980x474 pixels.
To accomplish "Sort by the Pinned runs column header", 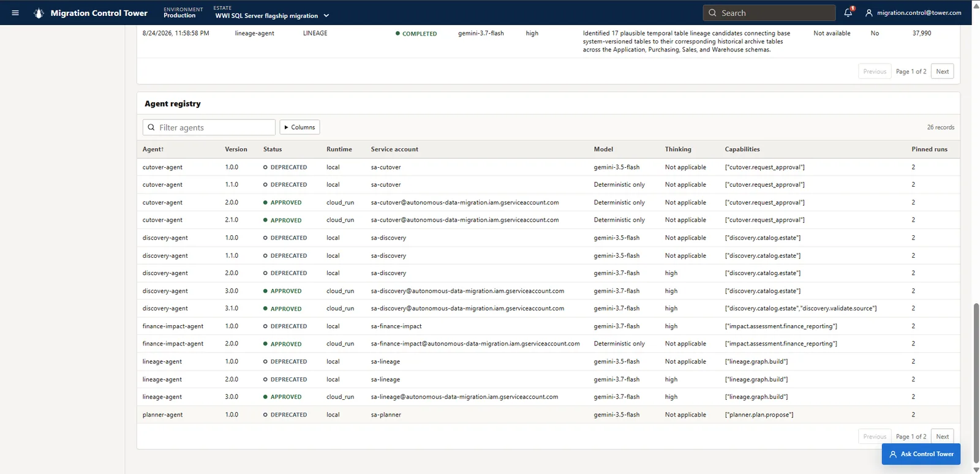I will click(x=929, y=149).
